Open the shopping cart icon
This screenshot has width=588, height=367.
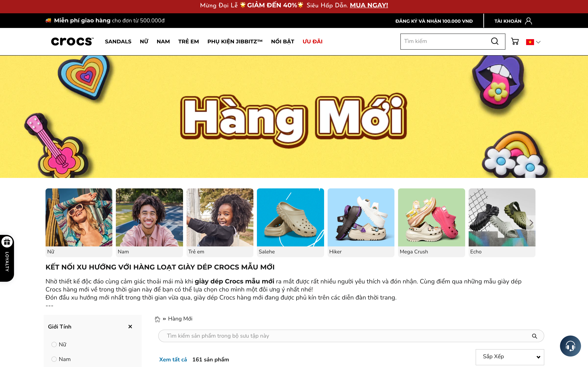coord(515,41)
